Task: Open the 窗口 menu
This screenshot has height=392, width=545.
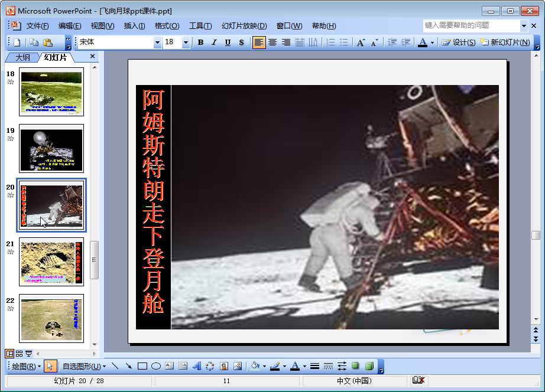Action: pos(289,26)
